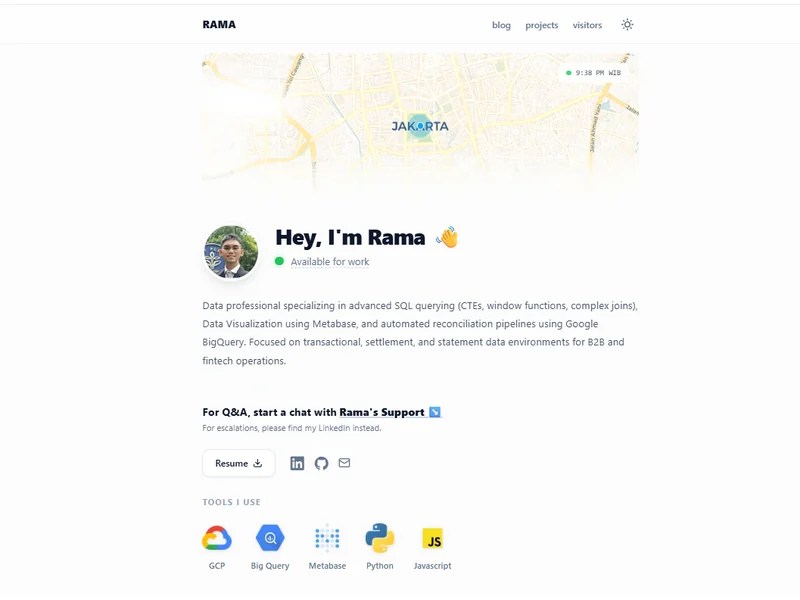This screenshot has width=800, height=600.
Task: Open the LinkedIn profile icon
Action: 297,463
